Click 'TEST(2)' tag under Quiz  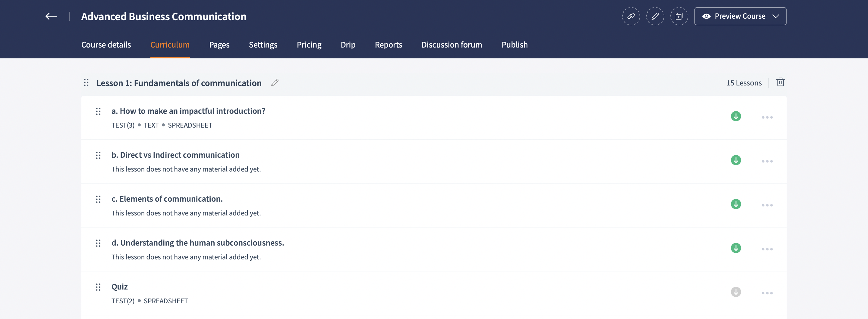(x=123, y=301)
